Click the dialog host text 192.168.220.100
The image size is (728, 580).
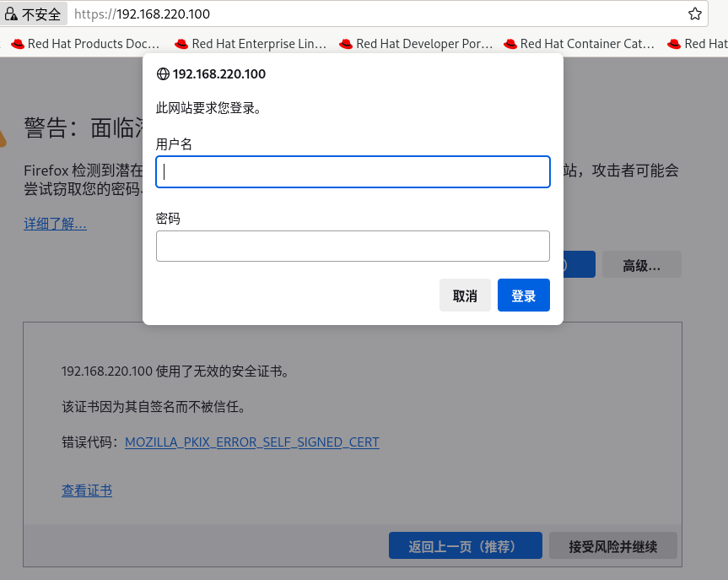click(219, 74)
